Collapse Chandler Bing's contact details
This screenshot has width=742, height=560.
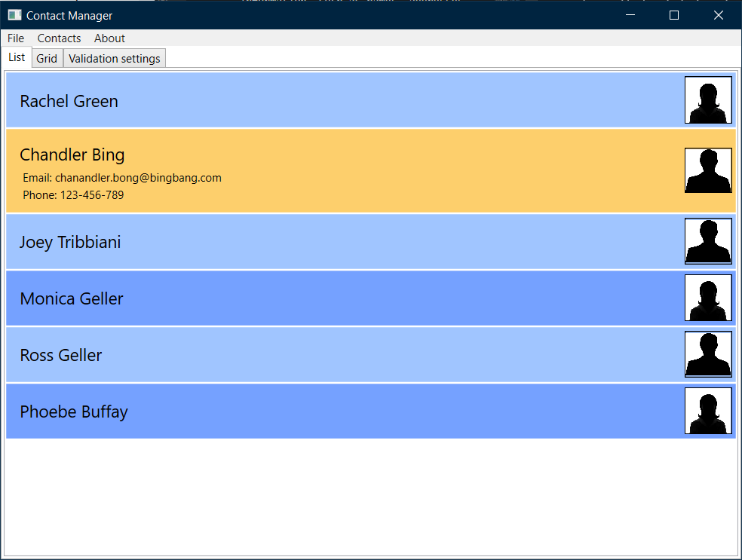[72, 155]
